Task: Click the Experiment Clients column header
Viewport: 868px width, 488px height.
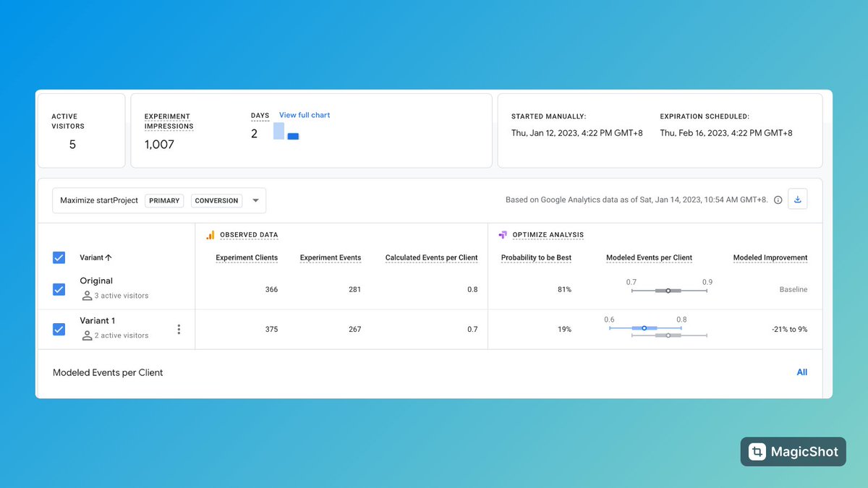Action: pyautogui.click(x=247, y=257)
